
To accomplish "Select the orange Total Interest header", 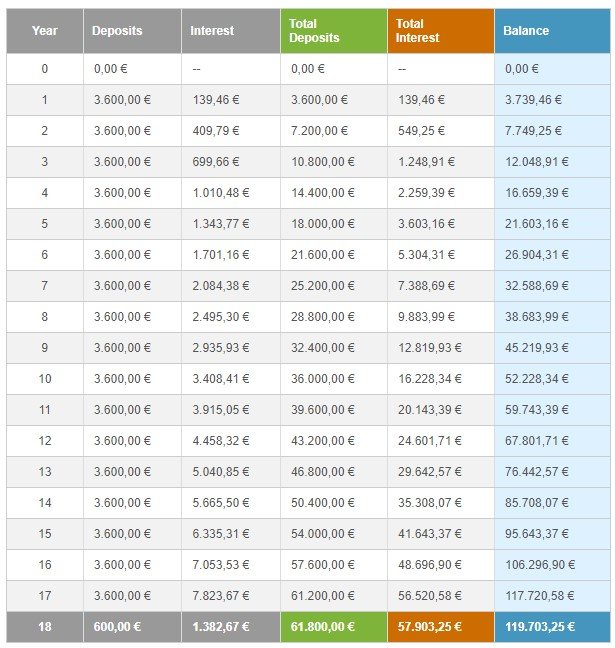I will pyautogui.click(x=441, y=31).
